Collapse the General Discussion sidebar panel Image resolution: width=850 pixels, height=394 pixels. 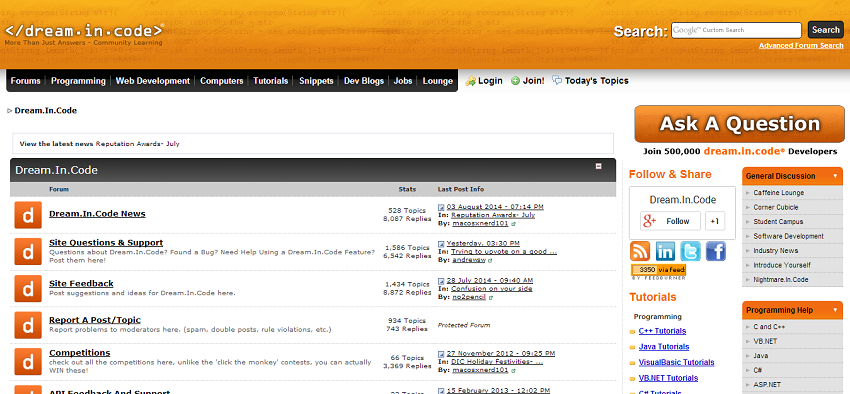pos(835,176)
